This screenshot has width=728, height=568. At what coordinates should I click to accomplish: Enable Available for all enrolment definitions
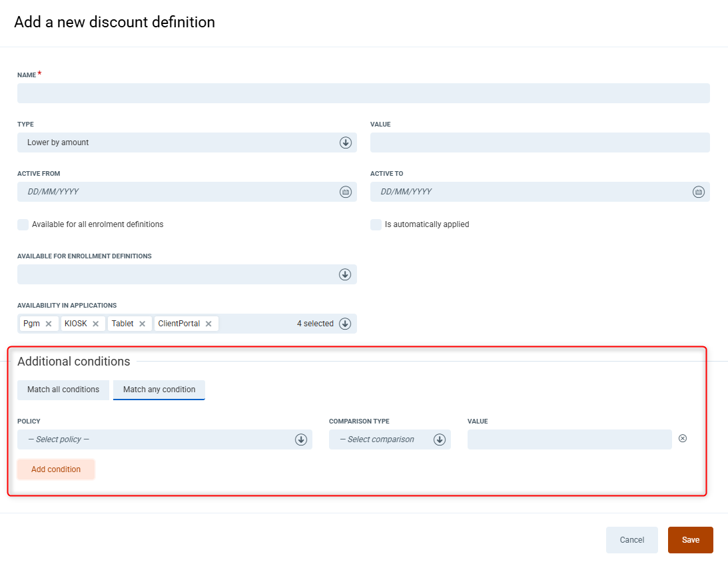(x=23, y=224)
